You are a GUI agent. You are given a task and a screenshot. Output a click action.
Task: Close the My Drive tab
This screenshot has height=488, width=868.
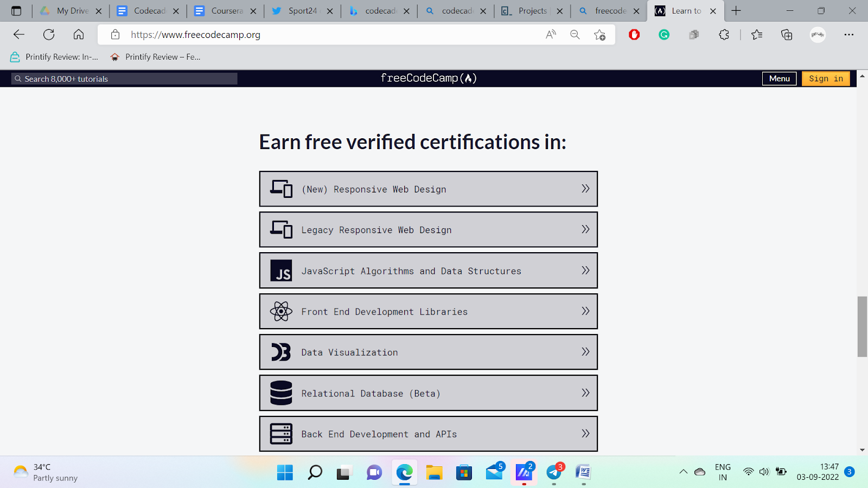[99, 11]
